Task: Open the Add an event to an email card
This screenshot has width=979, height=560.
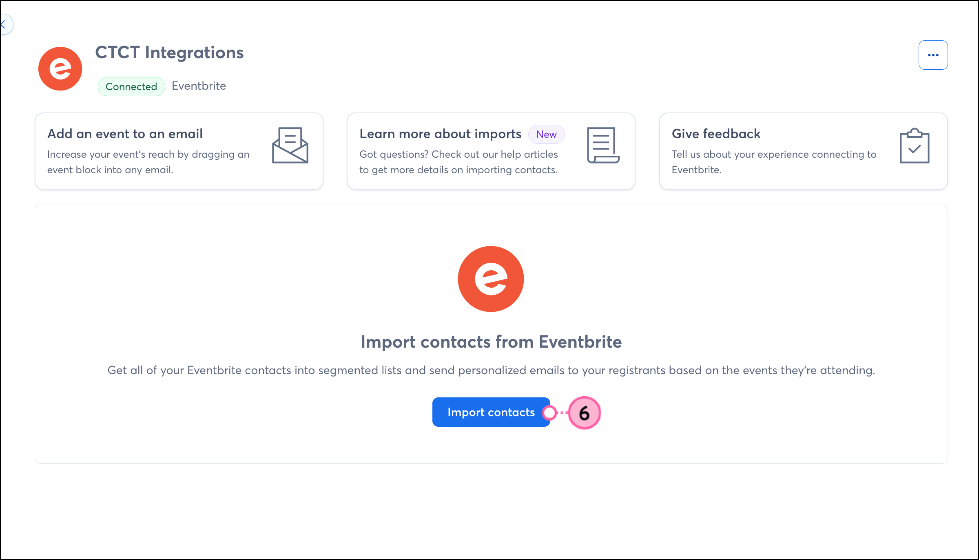Action: pyautogui.click(x=179, y=151)
